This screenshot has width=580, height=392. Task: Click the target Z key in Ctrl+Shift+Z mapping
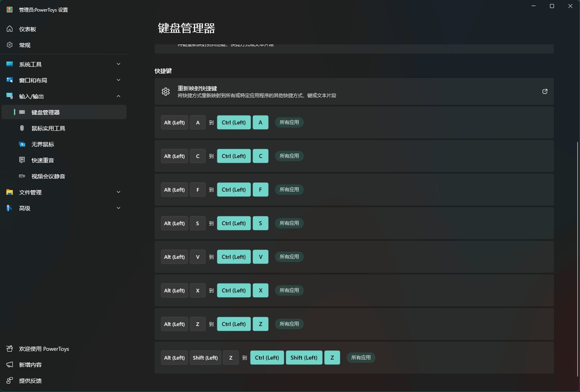[x=332, y=358]
